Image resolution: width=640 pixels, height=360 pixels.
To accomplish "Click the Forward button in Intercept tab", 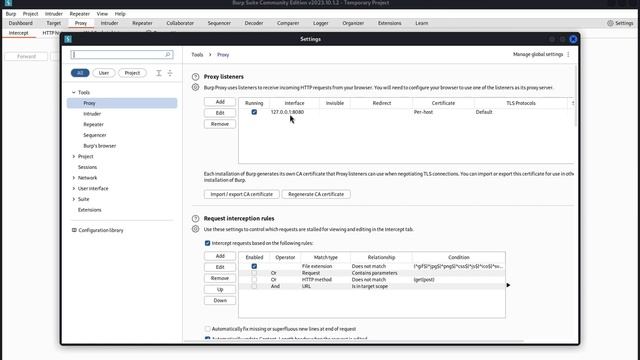I will 27,56.
